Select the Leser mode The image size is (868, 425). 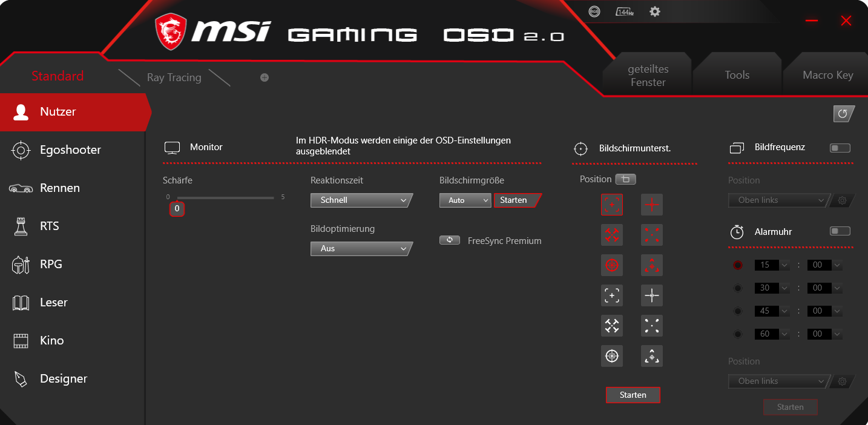(x=72, y=303)
